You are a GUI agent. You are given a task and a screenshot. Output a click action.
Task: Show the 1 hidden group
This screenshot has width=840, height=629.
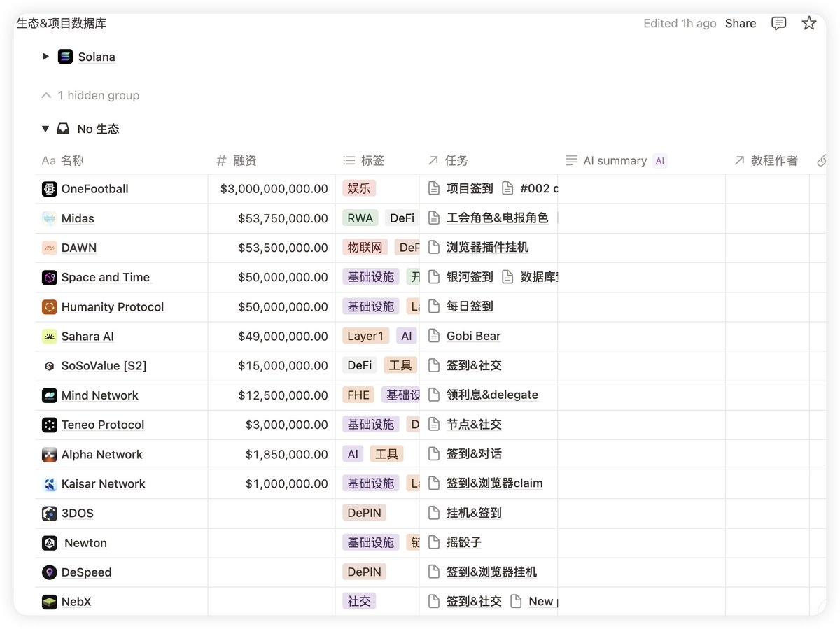(x=90, y=95)
